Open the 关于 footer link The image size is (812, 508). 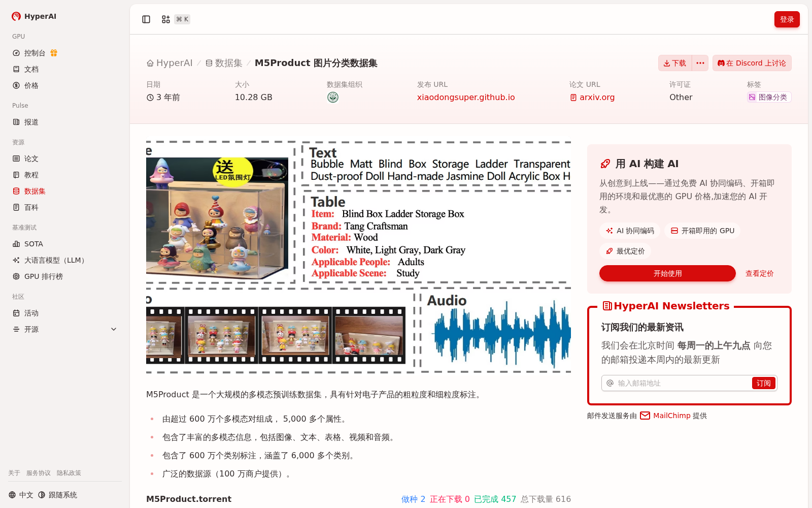[x=14, y=473]
